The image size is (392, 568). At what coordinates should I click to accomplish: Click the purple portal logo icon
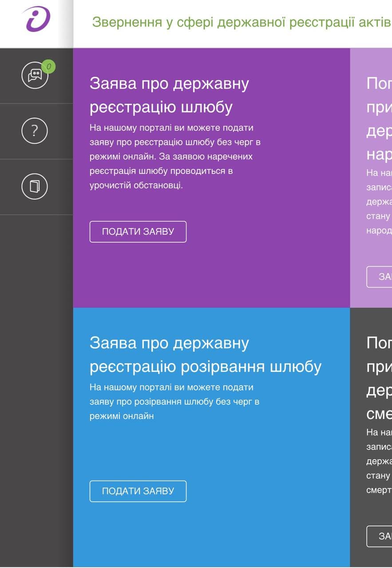[x=36, y=20]
